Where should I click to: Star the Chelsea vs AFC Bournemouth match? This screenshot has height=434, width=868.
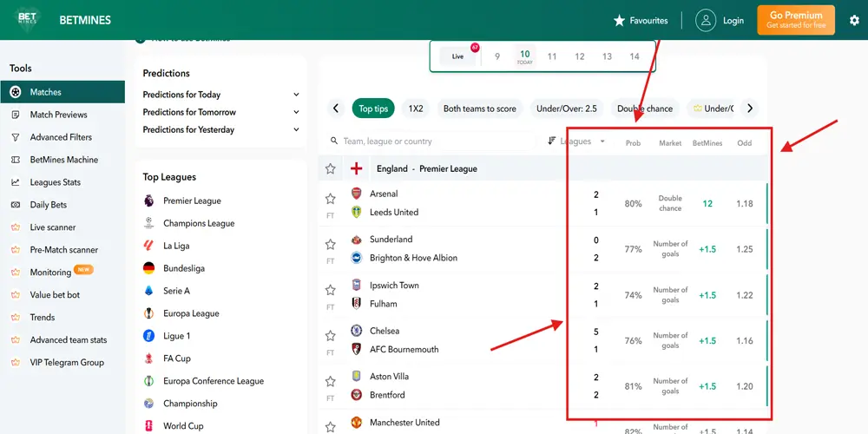[331, 335]
